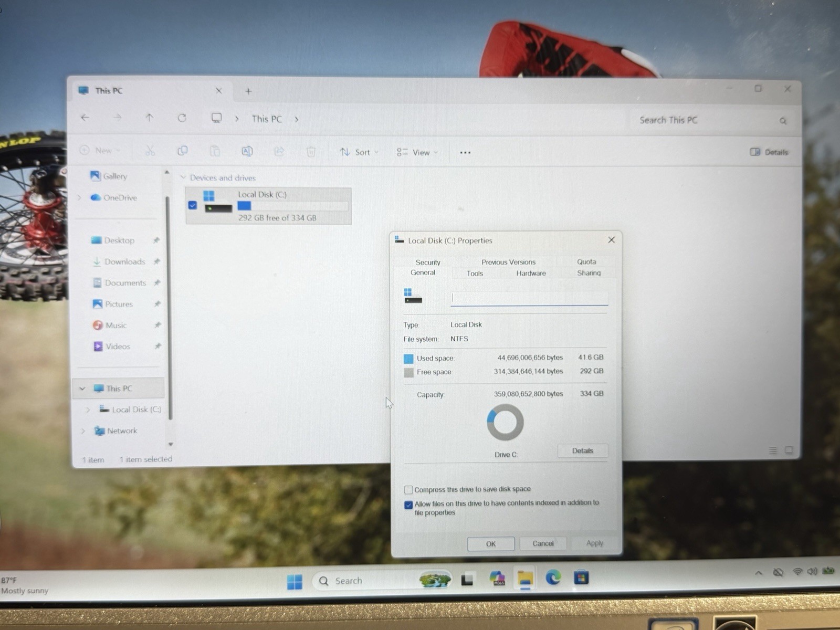Open the New dropdown menu

[x=100, y=150]
